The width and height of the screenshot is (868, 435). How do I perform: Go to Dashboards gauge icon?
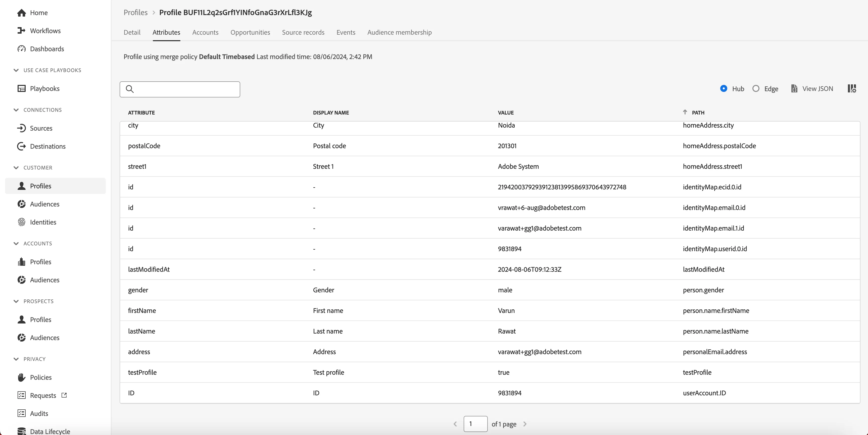(x=22, y=49)
